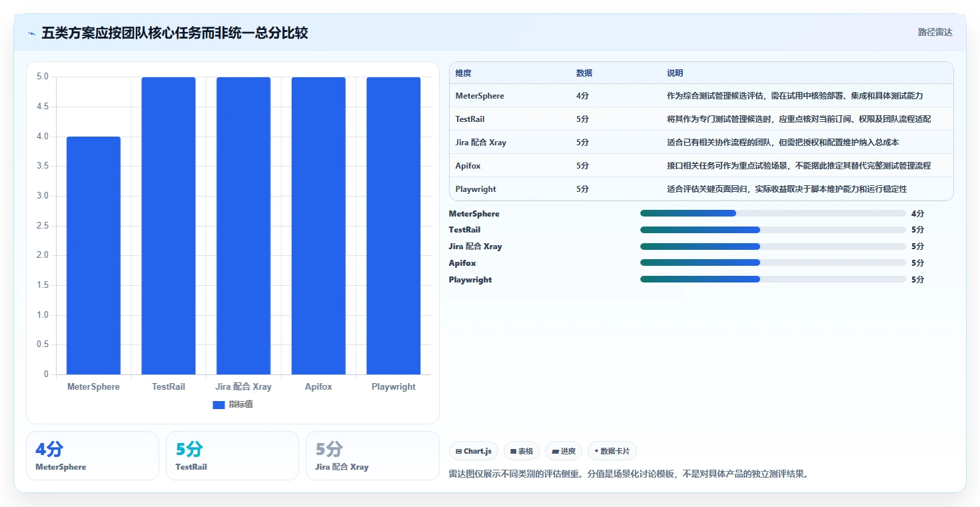Click the 数据 column header

click(x=584, y=73)
